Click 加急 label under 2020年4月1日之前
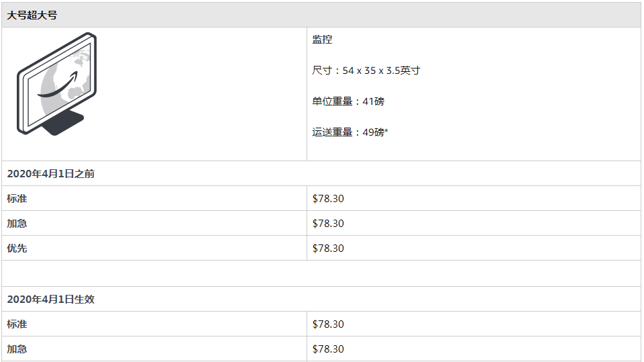The height and width of the screenshot is (362, 644). (x=17, y=224)
